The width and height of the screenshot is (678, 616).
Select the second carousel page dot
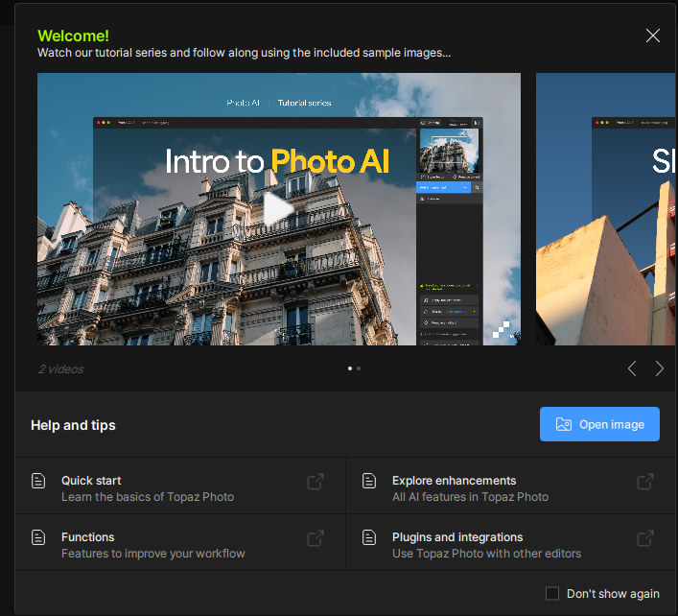pos(359,368)
